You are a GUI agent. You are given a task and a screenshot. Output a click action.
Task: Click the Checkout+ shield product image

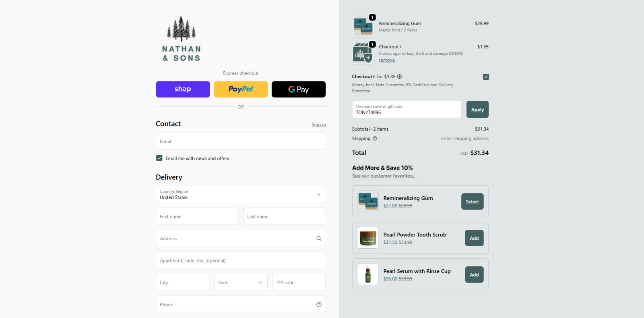pyautogui.click(x=363, y=54)
